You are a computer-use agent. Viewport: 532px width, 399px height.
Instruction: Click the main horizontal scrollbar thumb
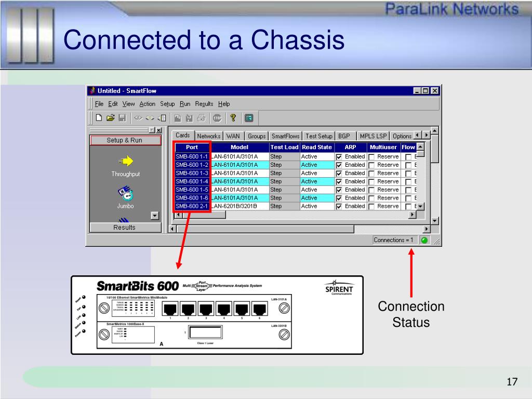(x=265, y=229)
